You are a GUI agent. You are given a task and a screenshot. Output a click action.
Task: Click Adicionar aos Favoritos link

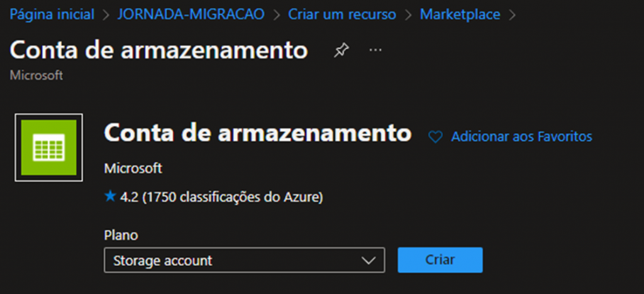click(x=521, y=136)
